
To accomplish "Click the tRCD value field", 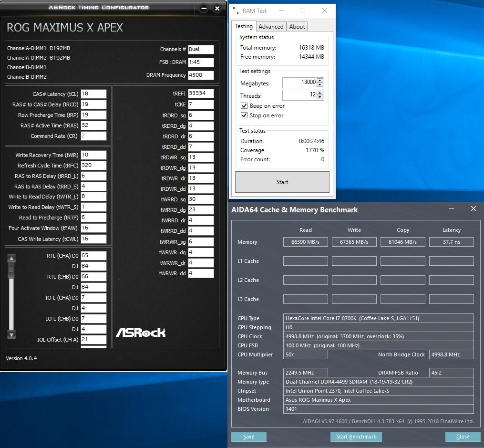I will [x=93, y=104].
